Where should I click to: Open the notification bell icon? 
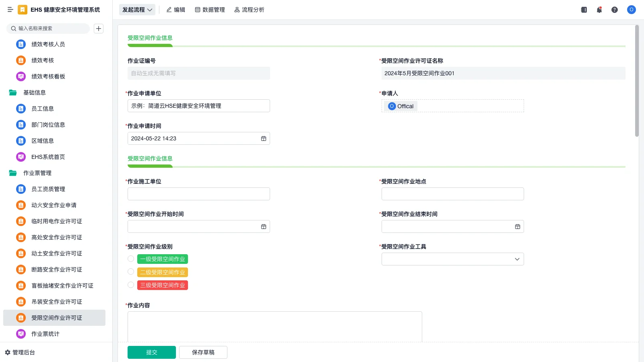(x=599, y=10)
